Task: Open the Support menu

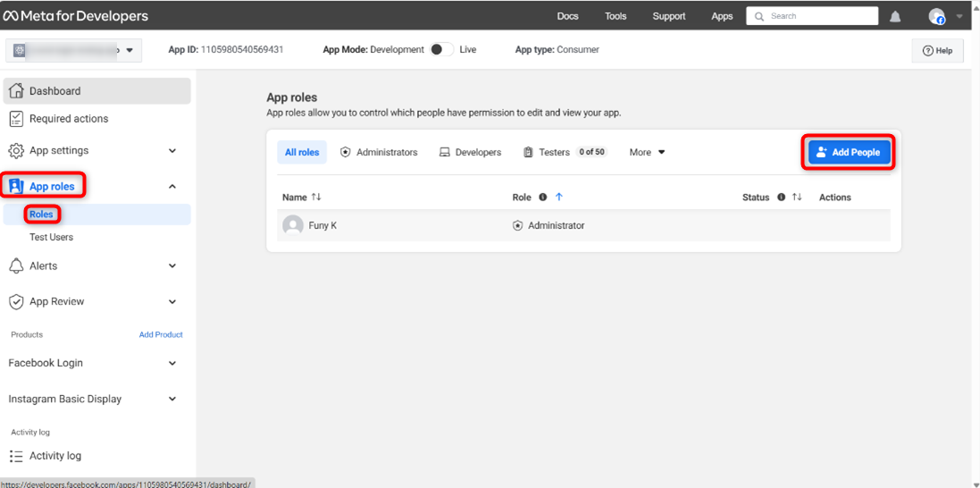Action: click(x=669, y=16)
